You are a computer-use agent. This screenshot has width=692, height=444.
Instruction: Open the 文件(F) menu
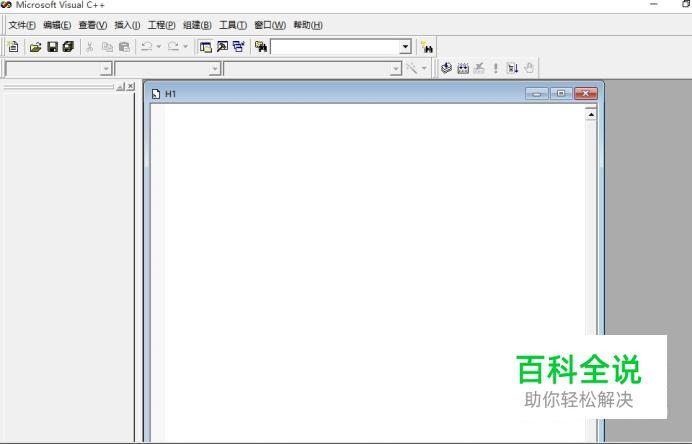pyautogui.click(x=22, y=25)
